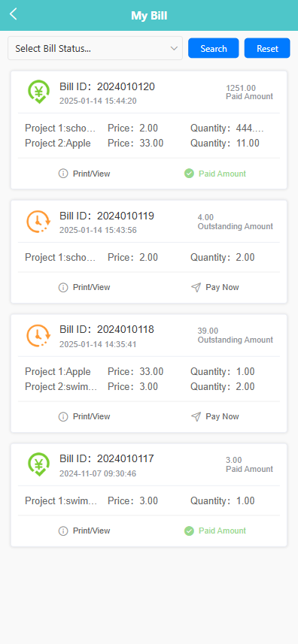Open Print/View for bill 2024010119
Screen dimensions: 298x644
pyautogui.click(x=84, y=288)
